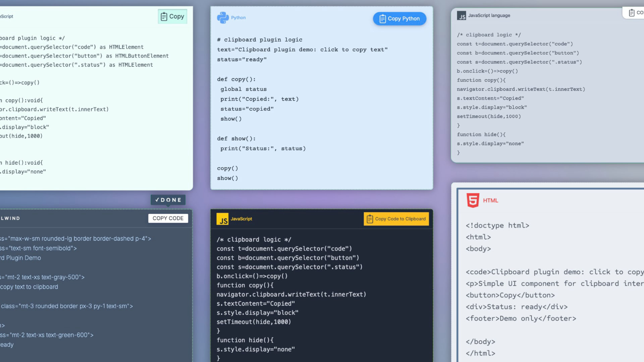
Task: Click the yellow Copy Code to Clipboard button
Action: [x=396, y=219]
